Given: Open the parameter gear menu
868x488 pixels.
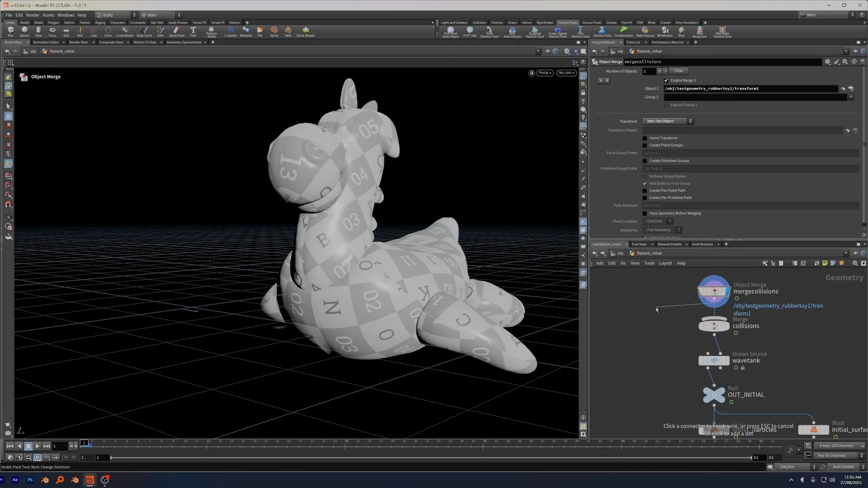Looking at the screenshot, I should tap(828, 62).
